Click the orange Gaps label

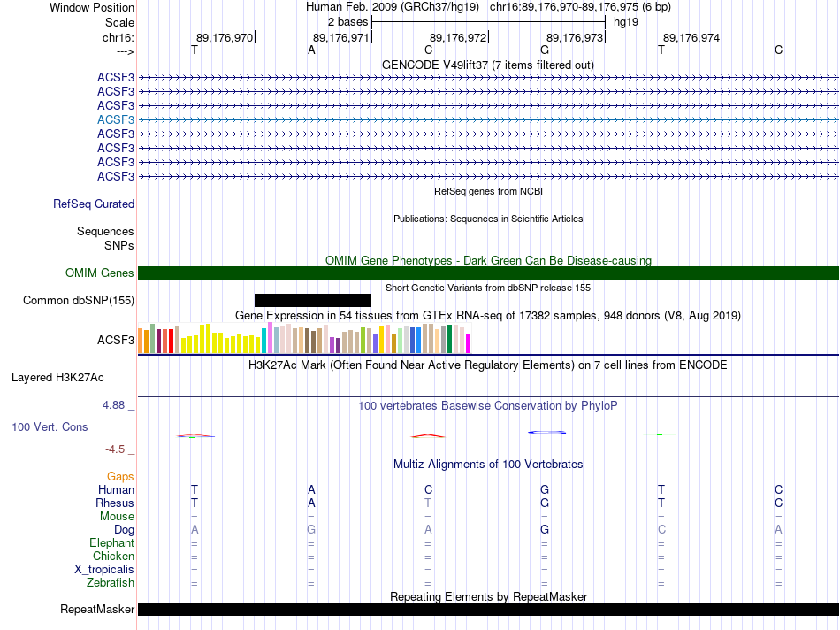pyautogui.click(x=120, y=476)
